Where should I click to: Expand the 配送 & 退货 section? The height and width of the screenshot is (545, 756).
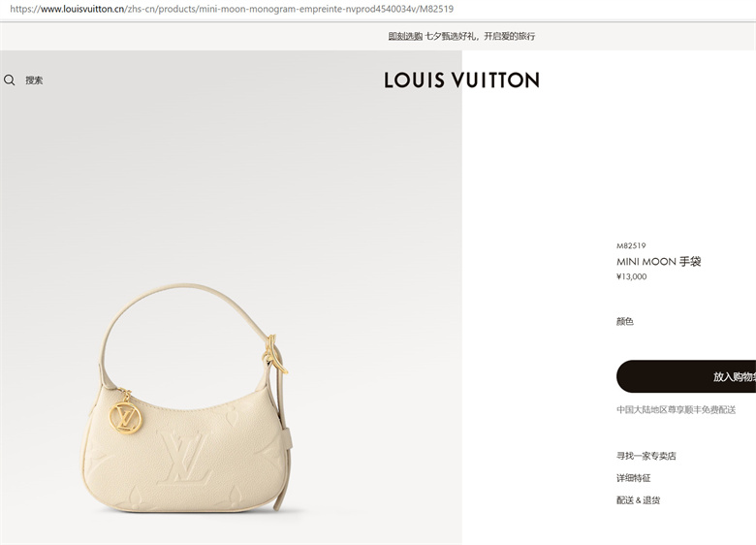(639, 500)
